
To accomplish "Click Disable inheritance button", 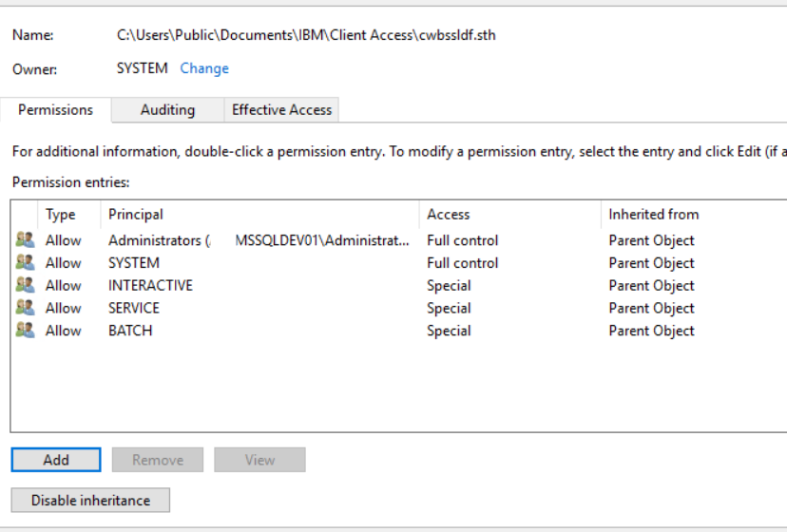I will (x=90, y=501).
